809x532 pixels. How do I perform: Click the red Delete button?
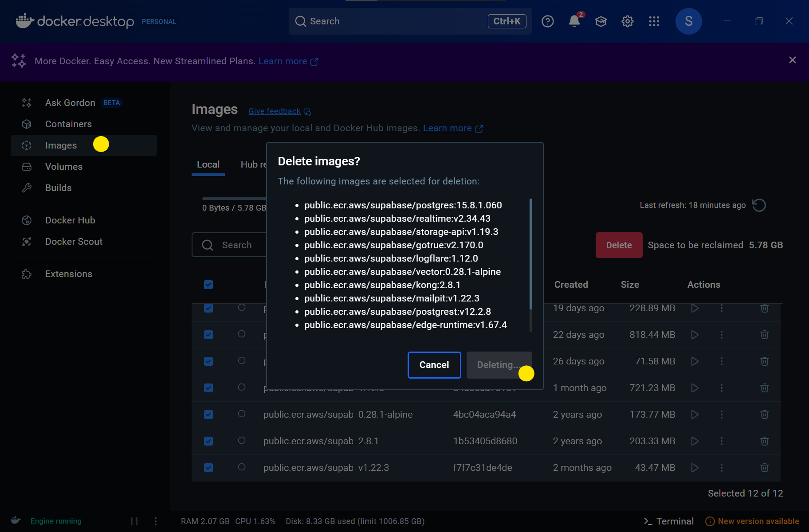click(619, 245)
